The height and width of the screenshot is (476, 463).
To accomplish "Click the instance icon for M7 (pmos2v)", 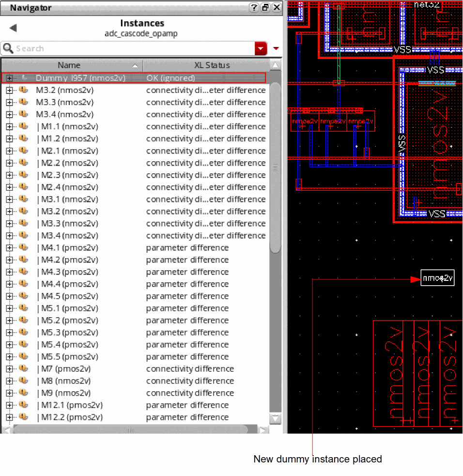I will coord(23,369).
